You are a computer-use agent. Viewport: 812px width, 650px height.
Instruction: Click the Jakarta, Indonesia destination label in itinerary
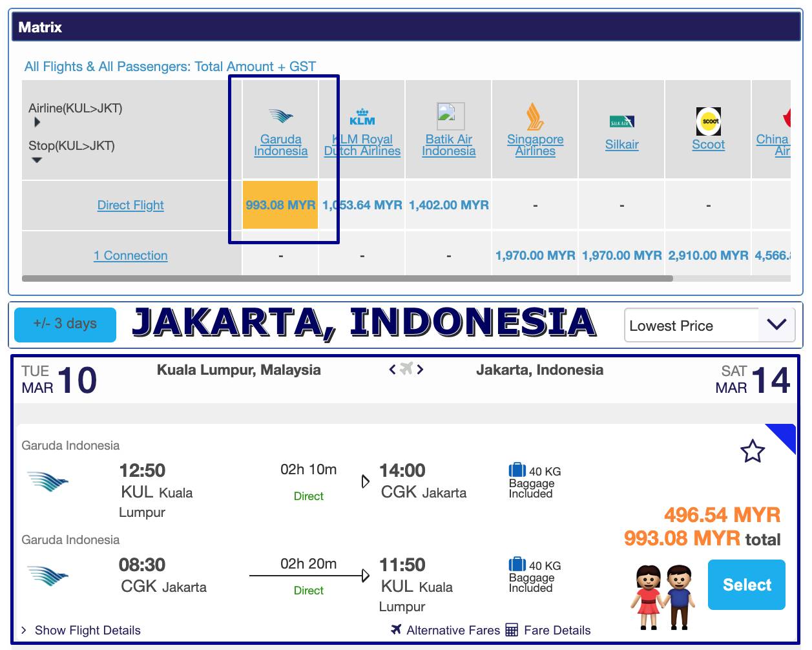(x=540, y=370)
